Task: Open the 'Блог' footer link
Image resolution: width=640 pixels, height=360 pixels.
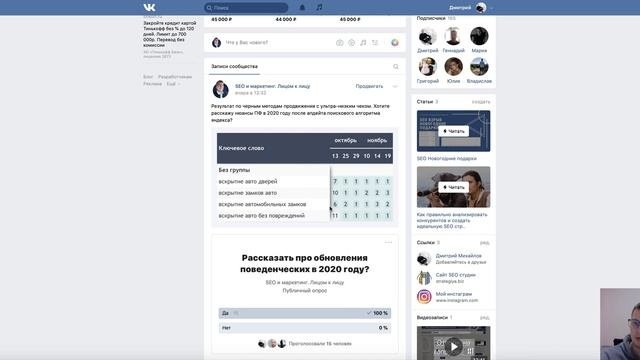Action: (x=148, y=77)
